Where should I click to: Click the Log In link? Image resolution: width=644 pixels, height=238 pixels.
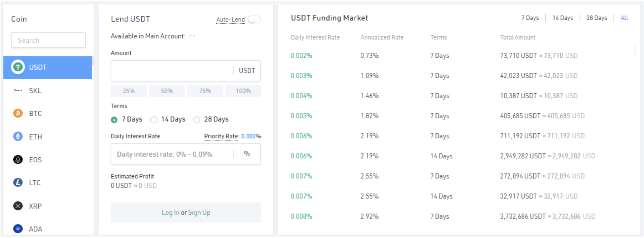point(170,213)
